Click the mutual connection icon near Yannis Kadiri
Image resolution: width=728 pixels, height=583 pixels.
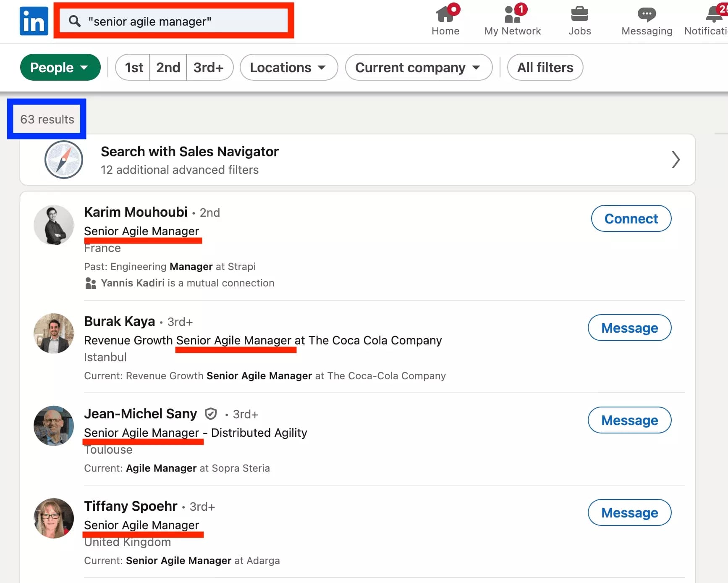[x=90, y=283]
